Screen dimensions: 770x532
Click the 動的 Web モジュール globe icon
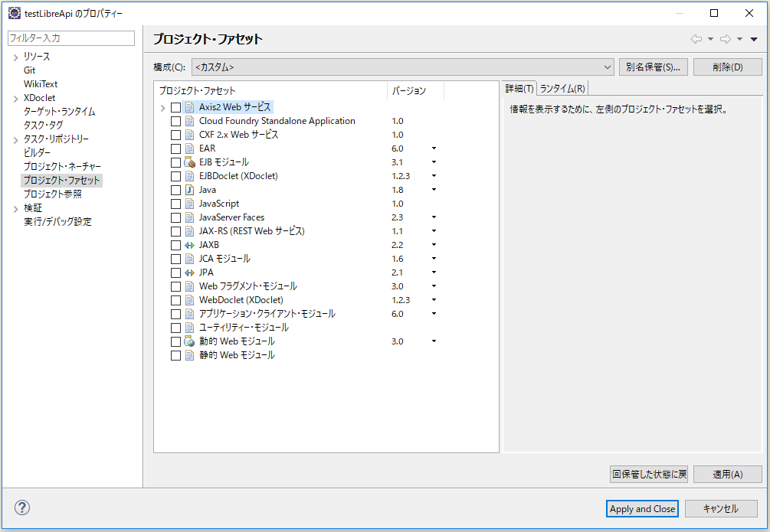pos(191,341)
